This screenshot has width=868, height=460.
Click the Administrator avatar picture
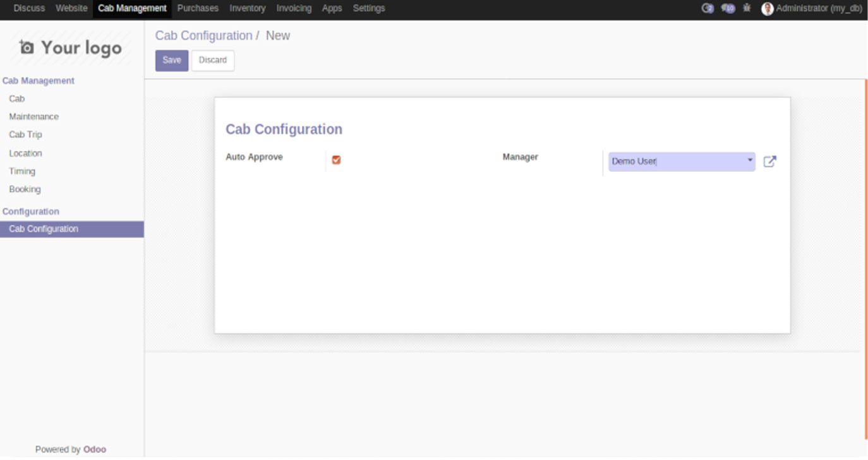click(768, 8)
